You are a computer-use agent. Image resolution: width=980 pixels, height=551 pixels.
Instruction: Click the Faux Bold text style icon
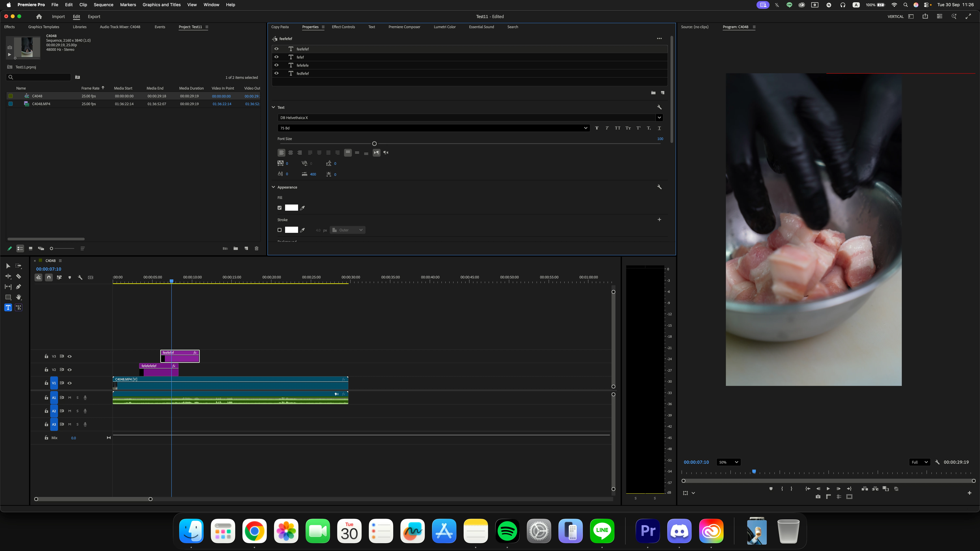[x=597, y=128]
